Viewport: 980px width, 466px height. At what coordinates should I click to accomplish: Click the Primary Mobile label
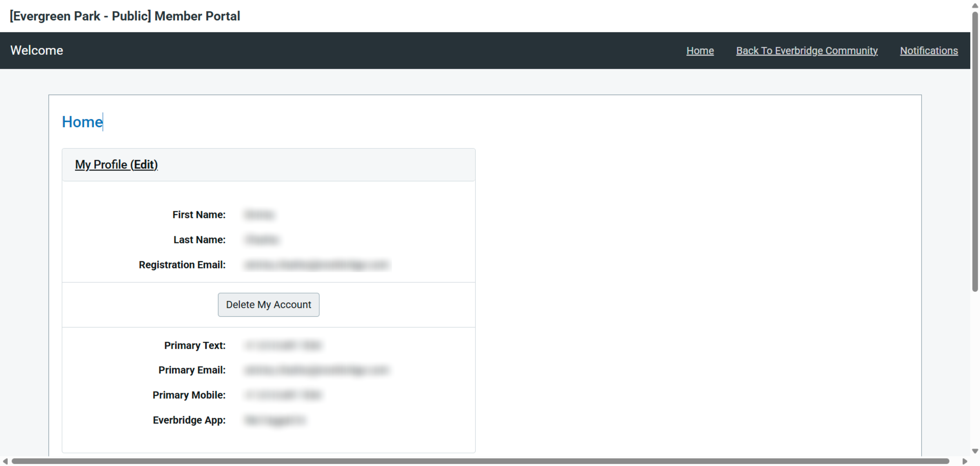(x=189, y=395)
